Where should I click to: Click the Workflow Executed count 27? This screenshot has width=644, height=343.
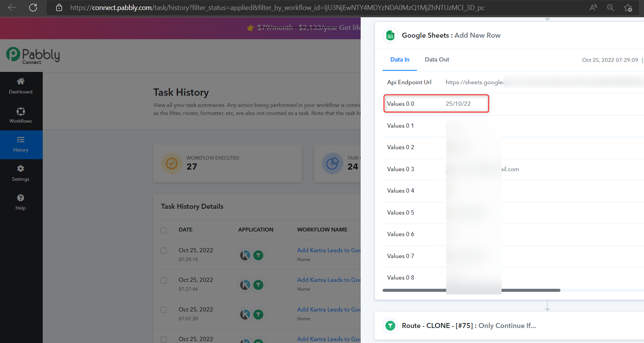[192, 167]
